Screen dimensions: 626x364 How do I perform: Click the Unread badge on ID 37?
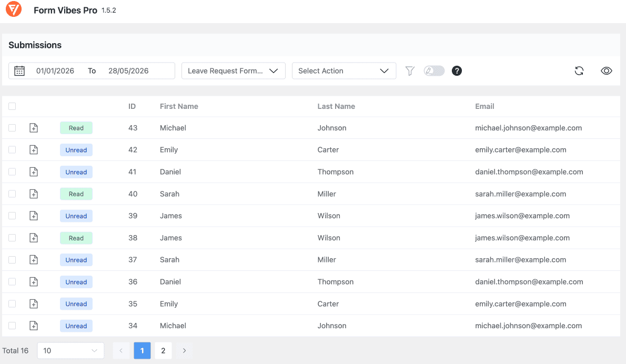click(x=76, y=260)
